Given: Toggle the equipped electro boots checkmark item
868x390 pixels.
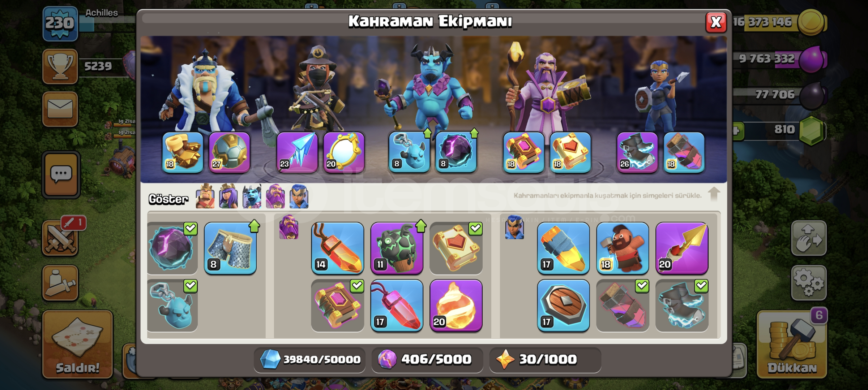Looking at the screenshot, I should point(681,305).
